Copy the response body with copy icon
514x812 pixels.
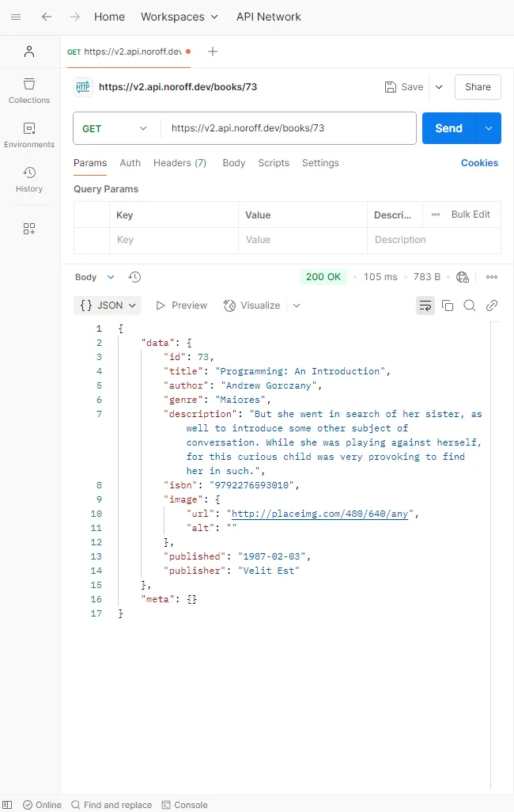click(448, 305)
